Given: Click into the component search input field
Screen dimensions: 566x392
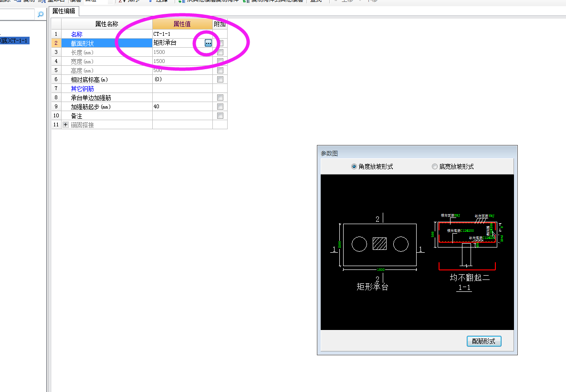Looking at the screenshot, I should click(x=17, y=14).
